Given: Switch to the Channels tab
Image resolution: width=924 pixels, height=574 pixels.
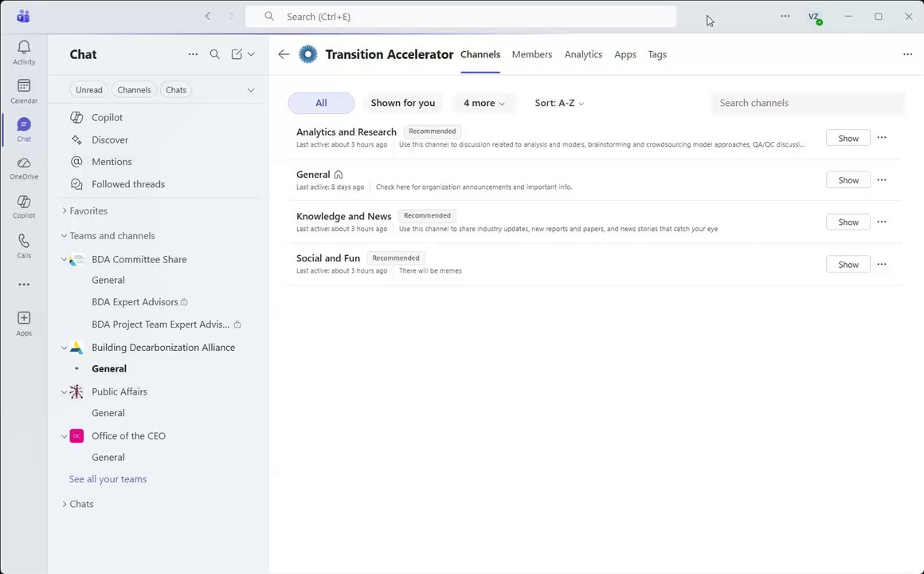Looking at the screenshot, I should [x=480, y=54].
